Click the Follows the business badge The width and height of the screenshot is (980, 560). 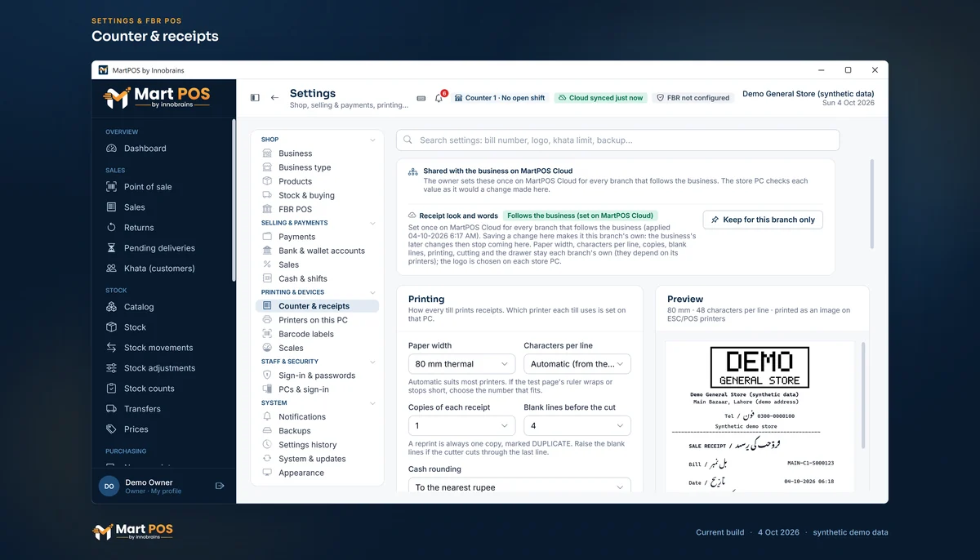pyautogui.click(x=580, y=216)
